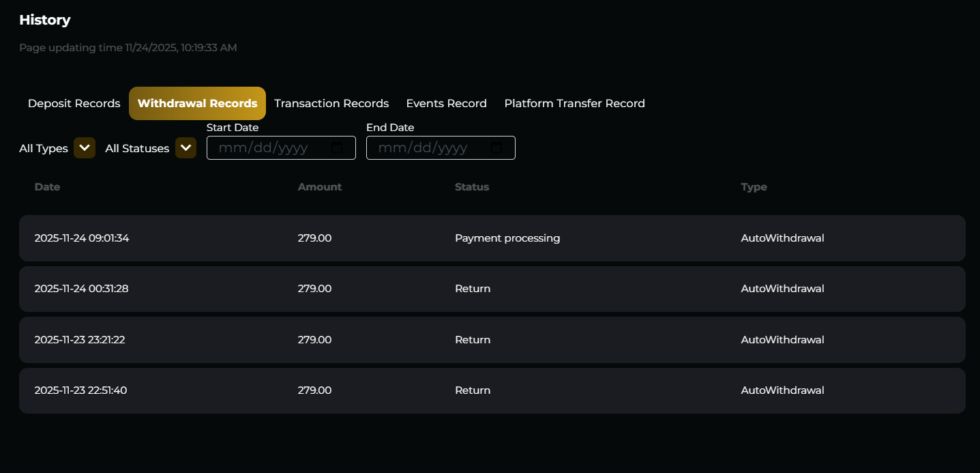Image resolution: width=980 pixels, height=473 pixels.
Task: Expand the All Types dropdown arrow
Action: (x=85, y=148)
